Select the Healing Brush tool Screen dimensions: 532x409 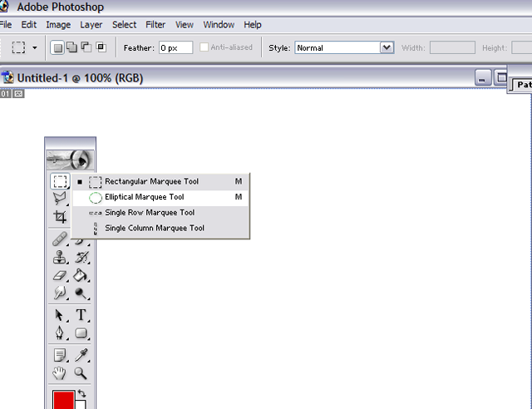point(60,239)
